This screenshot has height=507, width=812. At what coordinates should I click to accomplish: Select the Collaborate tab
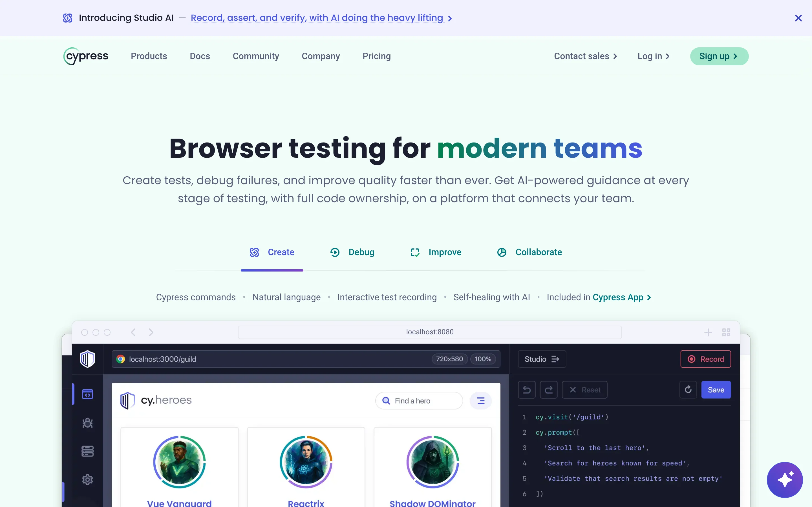[529, 252]
